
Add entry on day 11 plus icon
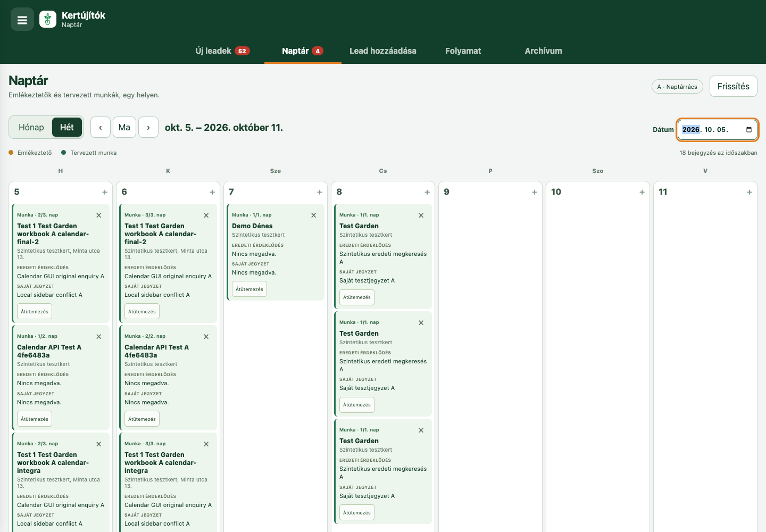(x=750, y=192)
